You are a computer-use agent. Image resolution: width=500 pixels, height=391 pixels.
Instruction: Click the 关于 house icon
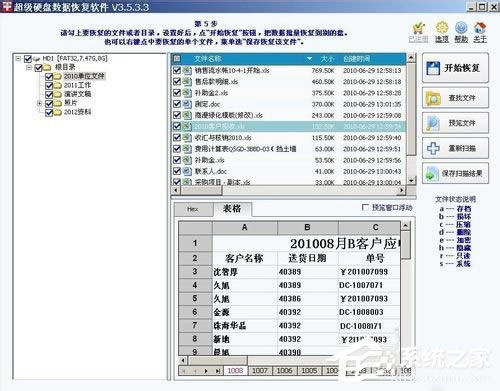tap(480, 28)
